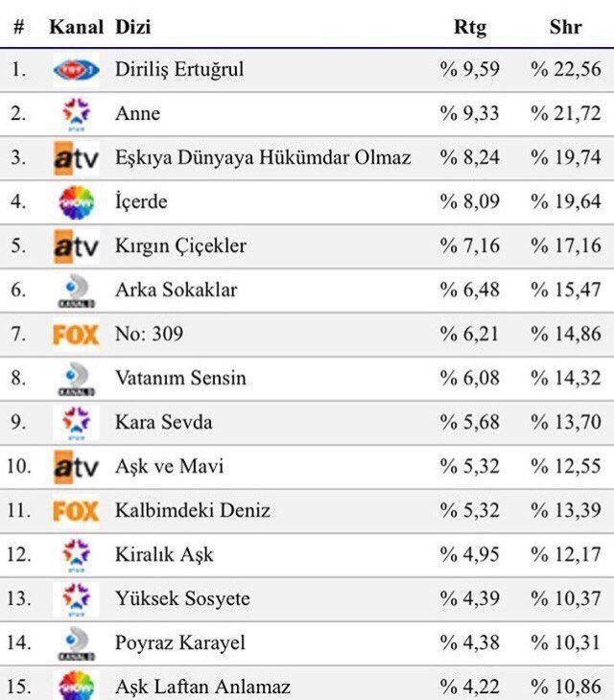614x700 pixels.
Task: Click the Diriliş Ertuğrul series title
Action: click(x=179, y=69)
